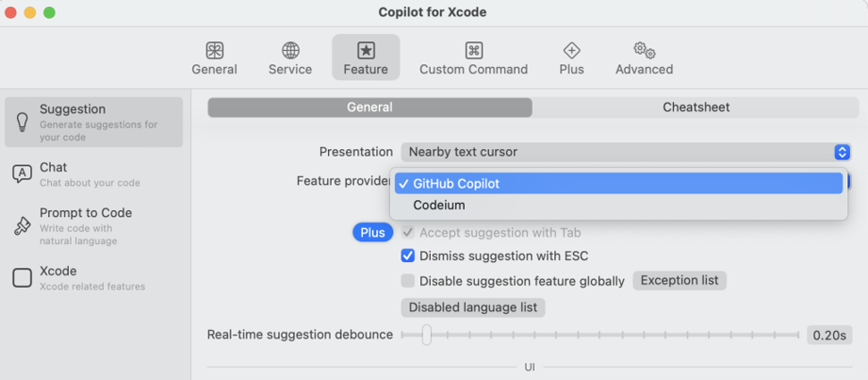Toggle Dismiss suggestion with ESC checkbox

[408, 256]
